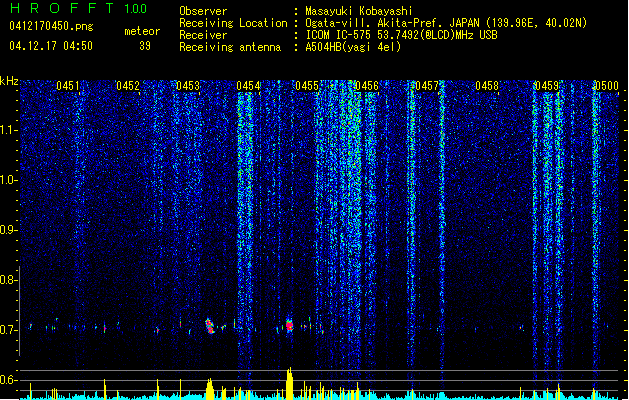Click the 0459 time marker
Screen dimensions: 629x400
point(547,86)
